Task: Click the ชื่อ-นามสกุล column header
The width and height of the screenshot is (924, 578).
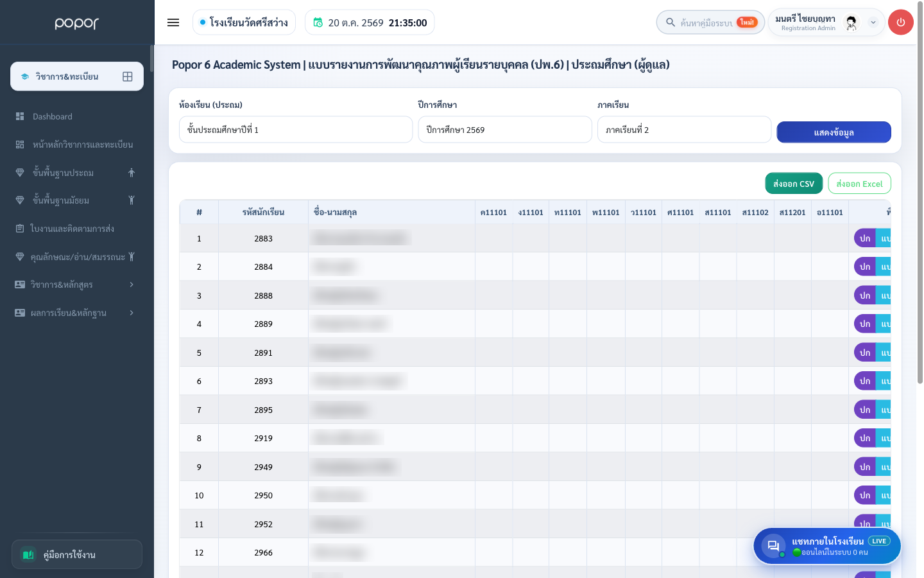Action: pyautogui.click(x=391, y=212)
